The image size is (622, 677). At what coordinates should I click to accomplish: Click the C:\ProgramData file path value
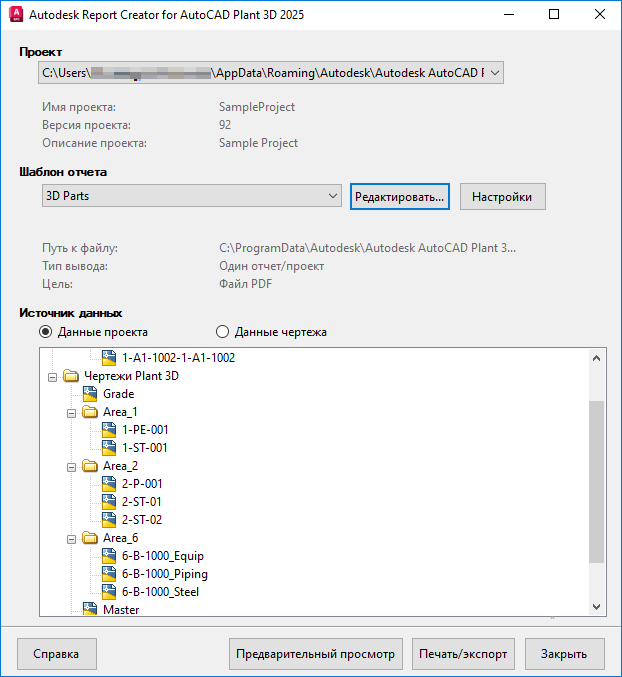click(x=367, y=248)
